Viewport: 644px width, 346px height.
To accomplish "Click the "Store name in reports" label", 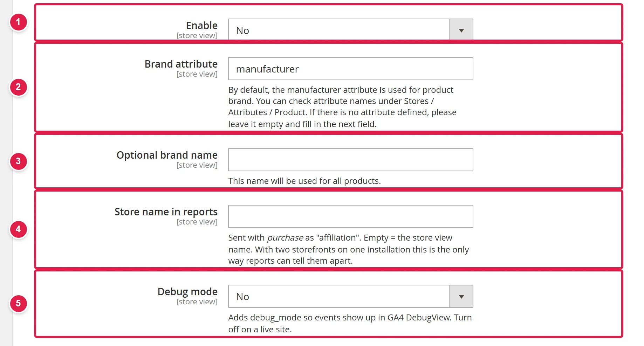I will click(x=166, y=212).
